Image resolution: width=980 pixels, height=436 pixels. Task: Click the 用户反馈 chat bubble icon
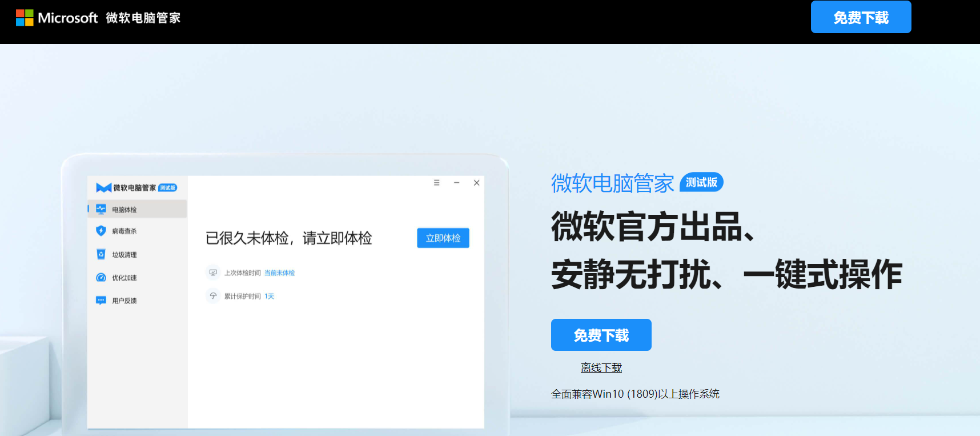[101, 301]
